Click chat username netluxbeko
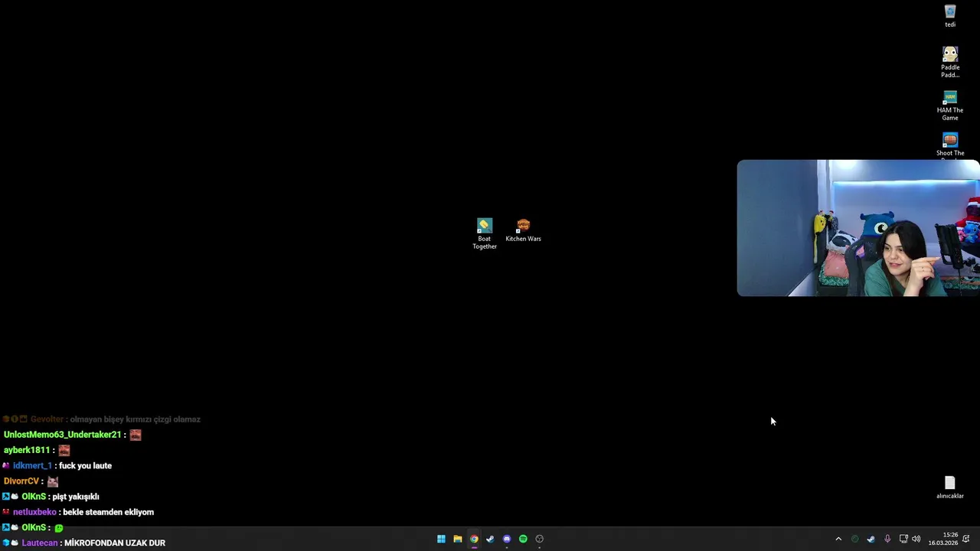The image size is (980, 551). (34, 512)
